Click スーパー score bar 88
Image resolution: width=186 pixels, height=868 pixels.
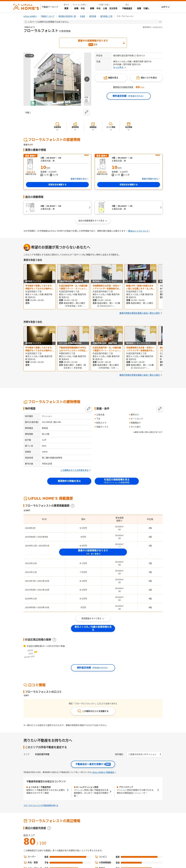coord(70,857)
